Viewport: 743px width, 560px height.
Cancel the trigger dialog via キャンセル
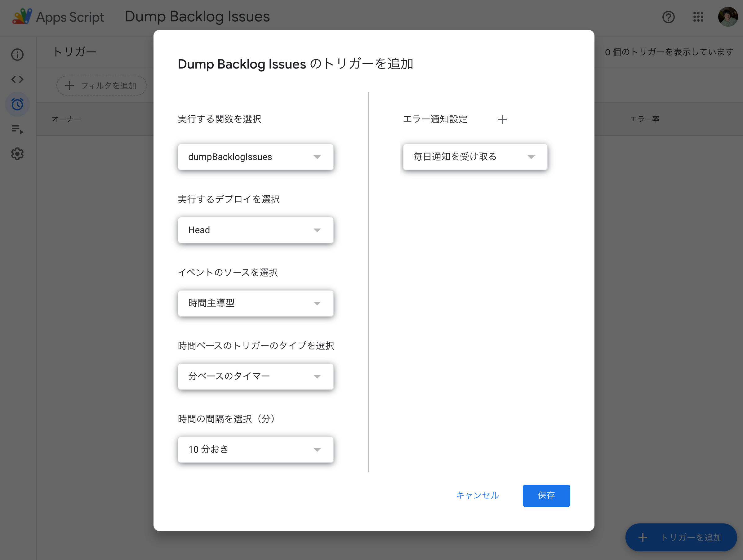477,496
